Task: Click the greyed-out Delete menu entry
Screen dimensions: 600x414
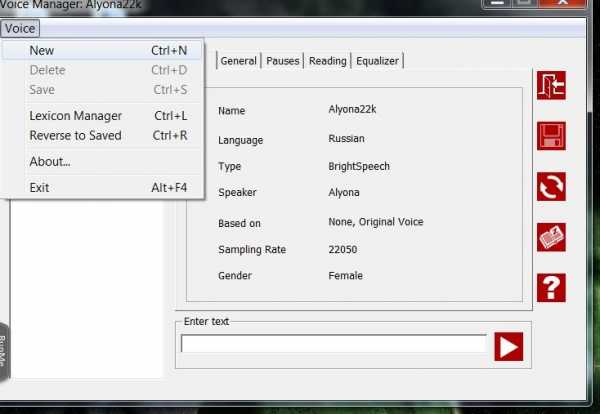Action: pos(47,70)
